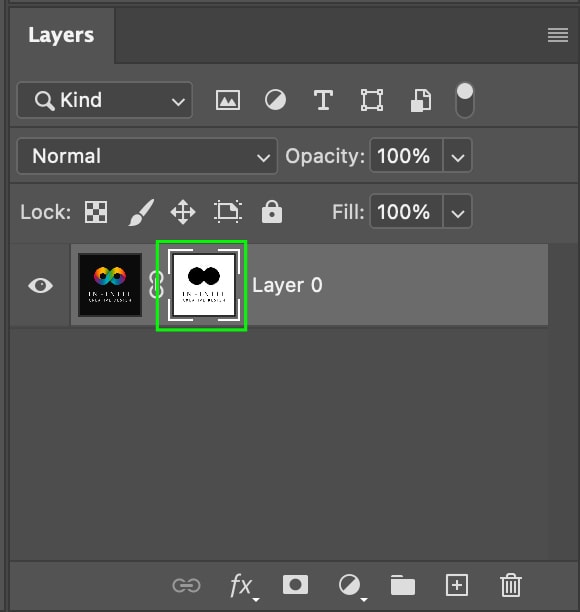Add layer mask icon at panel bottom
Image resolution: width=580 pixels, height=612 pixels.
click(x=295, y=585)
